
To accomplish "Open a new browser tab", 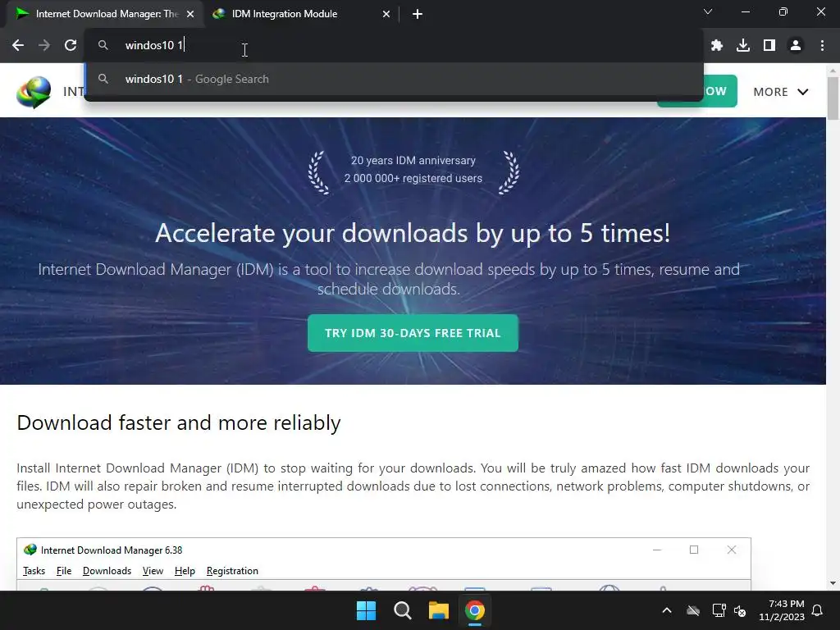I will 418,15.
